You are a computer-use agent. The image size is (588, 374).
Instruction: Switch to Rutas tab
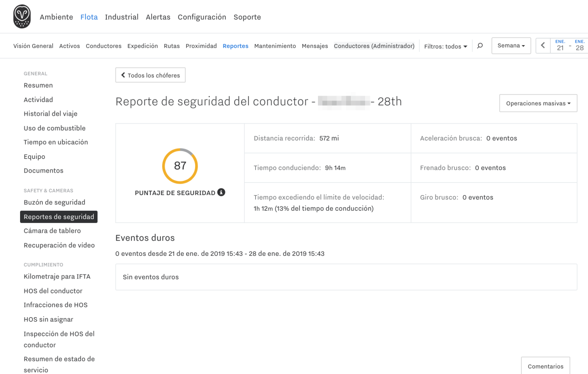pyautogui.click(x=171, y=46)
